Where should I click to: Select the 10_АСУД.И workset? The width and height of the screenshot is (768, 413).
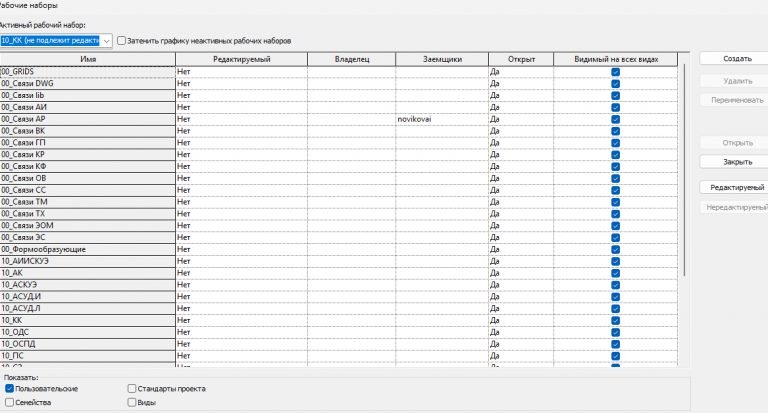[88, 296]
